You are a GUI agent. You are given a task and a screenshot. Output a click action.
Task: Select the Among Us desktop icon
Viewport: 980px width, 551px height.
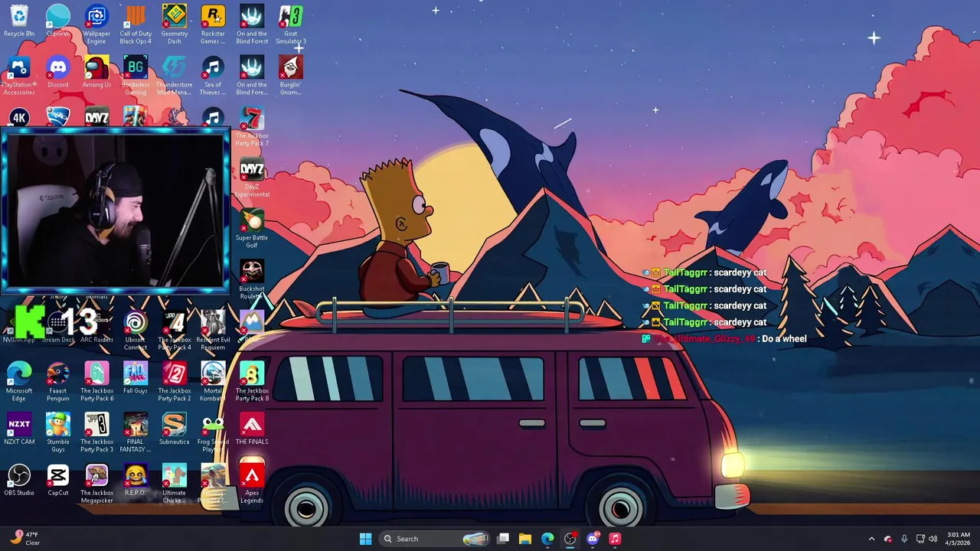(96, 73)
